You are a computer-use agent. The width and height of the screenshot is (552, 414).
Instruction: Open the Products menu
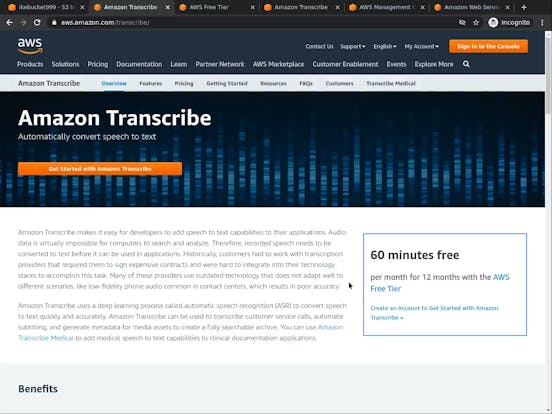30,64
